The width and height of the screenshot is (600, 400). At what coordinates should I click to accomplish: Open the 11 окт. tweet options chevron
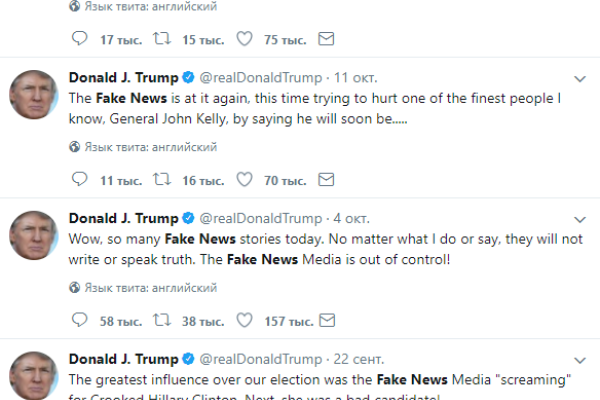point(579,78)
